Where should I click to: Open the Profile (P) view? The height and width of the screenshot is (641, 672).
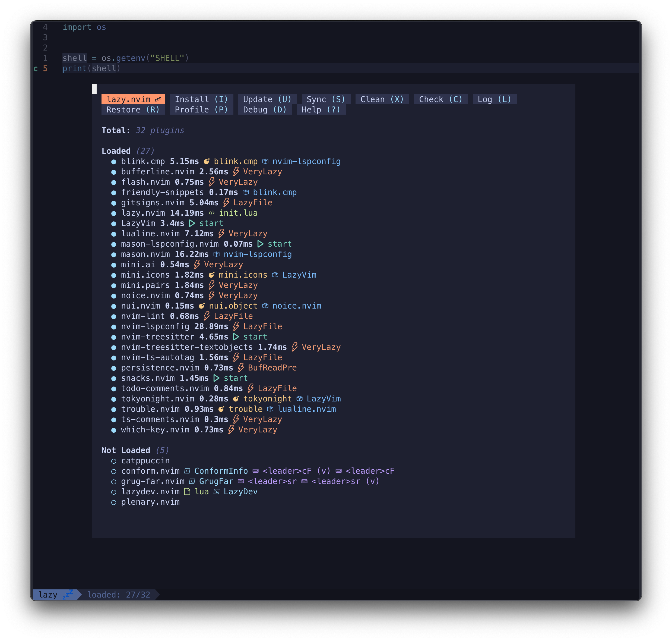[x=201, y=110]
